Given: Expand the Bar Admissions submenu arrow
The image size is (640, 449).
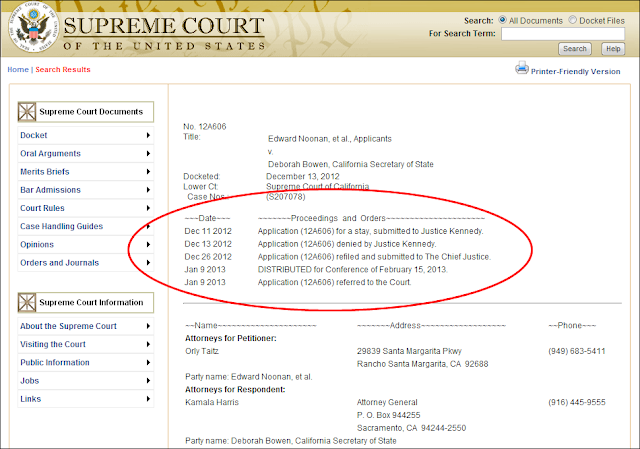Looking at the screenshot, I should (148, 190).
